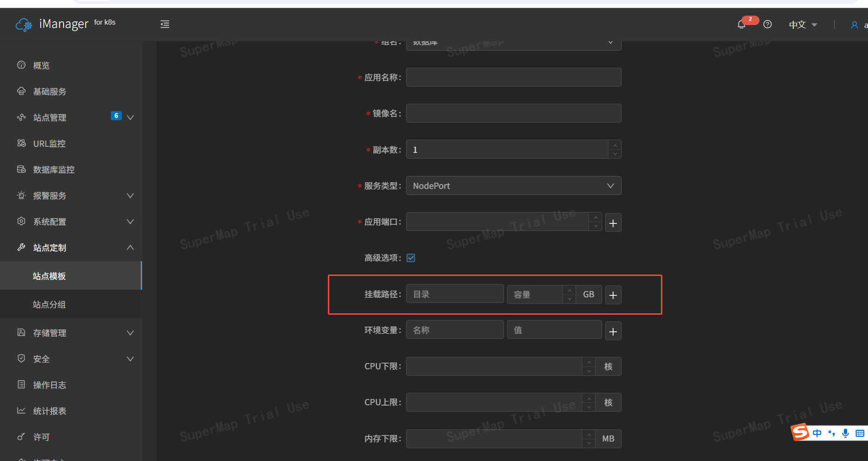Open 服务类型 NodePort dropdown

(x=514, y=186)
